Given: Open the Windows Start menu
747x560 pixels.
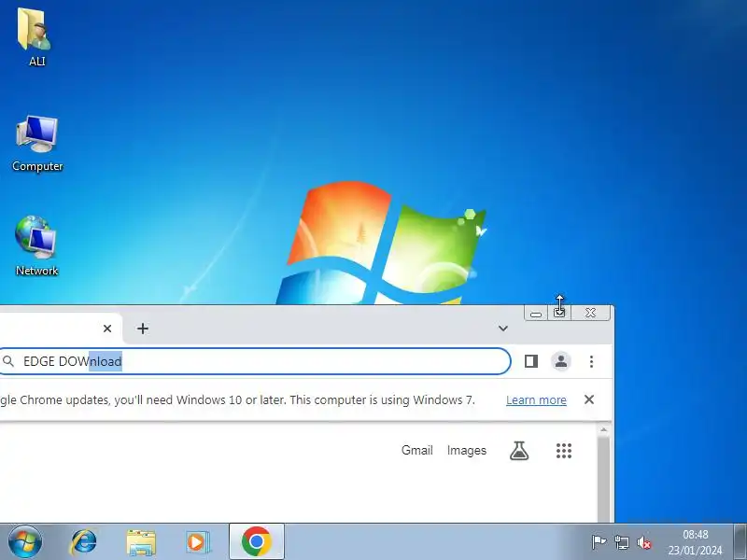Looking at the screenshot, I should pyautogui.click(x=25, y=542).
